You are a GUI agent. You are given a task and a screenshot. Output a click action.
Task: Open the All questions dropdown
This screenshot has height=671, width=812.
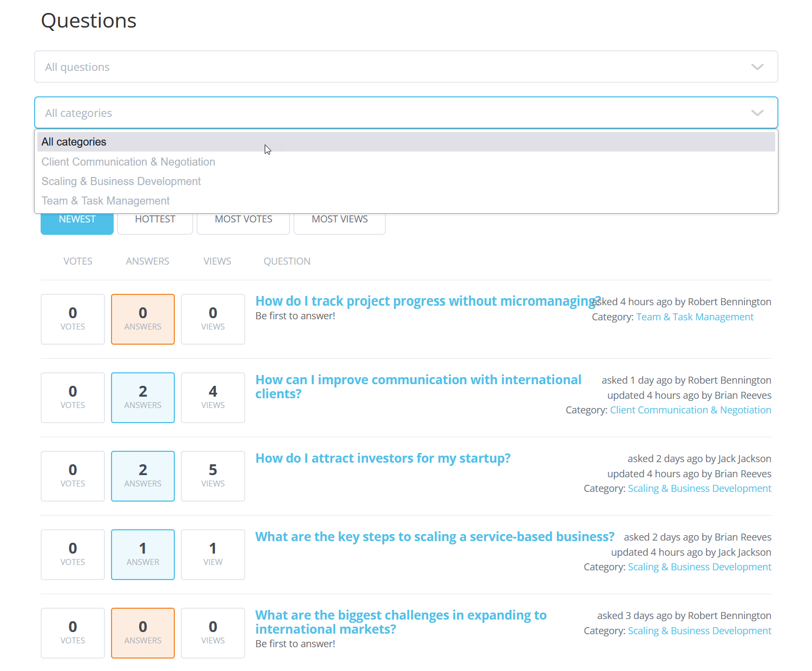point(406,67)
